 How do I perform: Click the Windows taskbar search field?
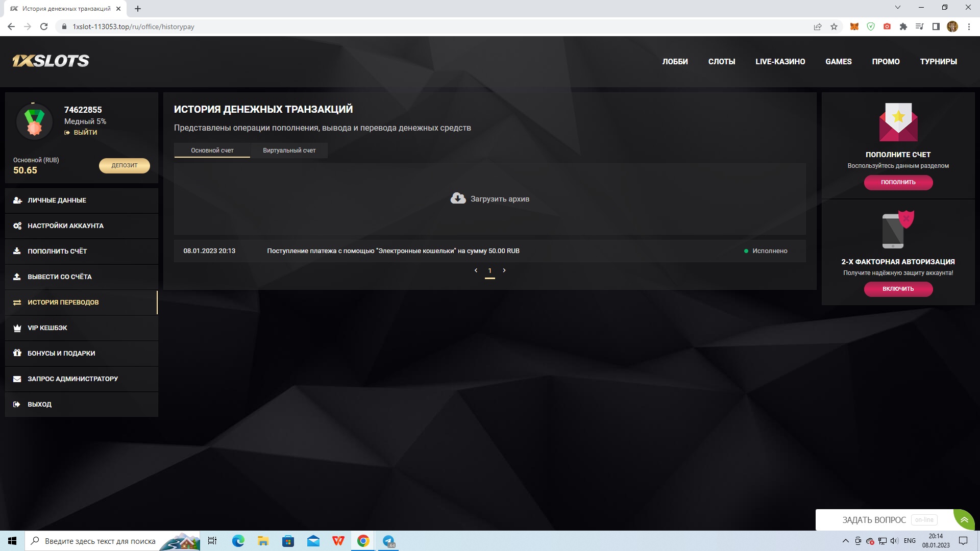(100, 541)
